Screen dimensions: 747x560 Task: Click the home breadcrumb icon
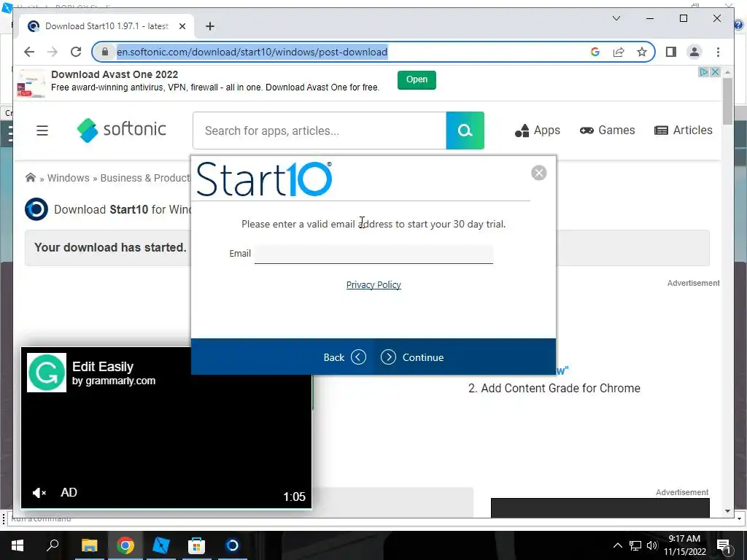pyautogui.click(x=31, y=178)
